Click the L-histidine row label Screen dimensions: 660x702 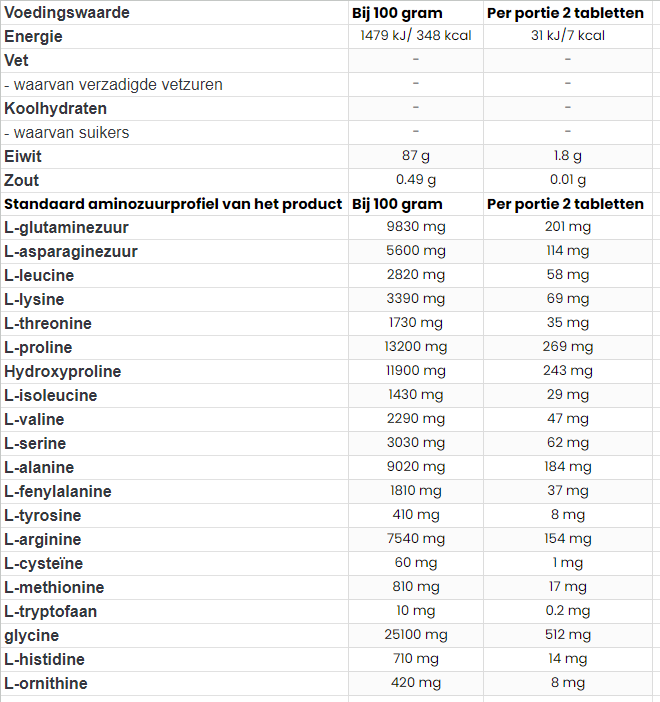[44, 660]
